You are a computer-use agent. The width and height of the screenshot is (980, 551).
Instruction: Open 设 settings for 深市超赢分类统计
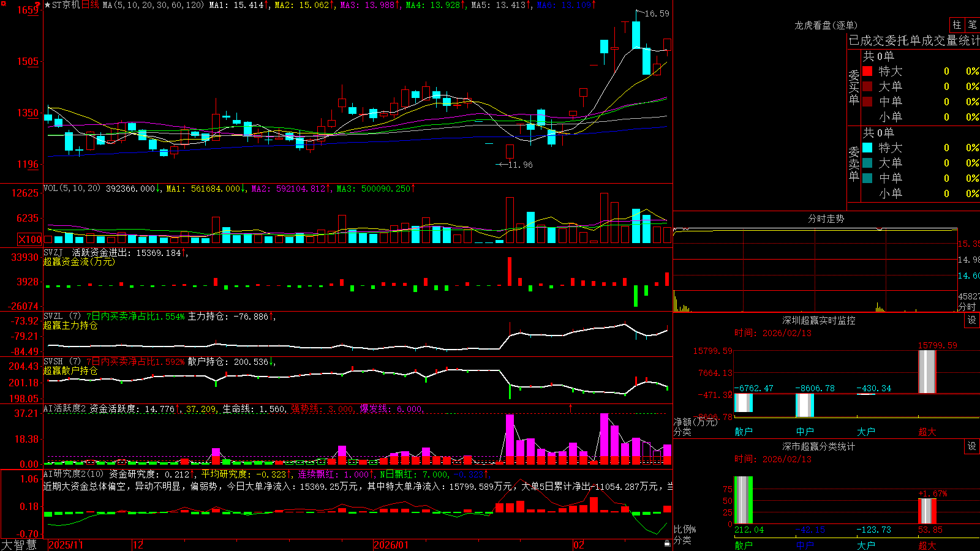[972, 446]
